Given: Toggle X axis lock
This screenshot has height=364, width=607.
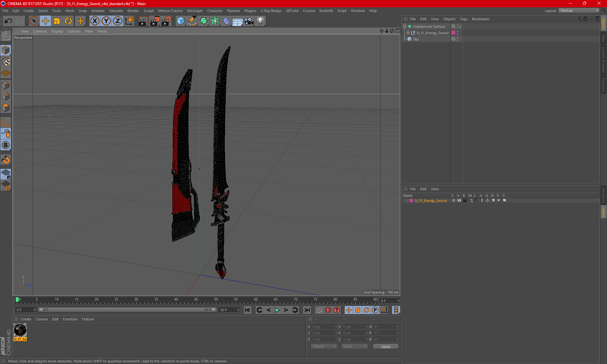Looking at the screenshot, I should [95, 21].
